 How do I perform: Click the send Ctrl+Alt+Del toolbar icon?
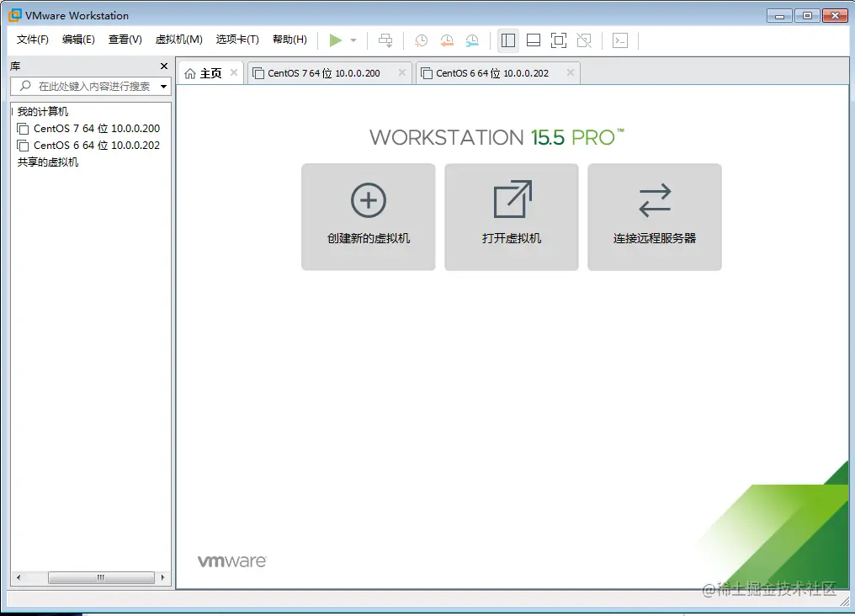385,40
